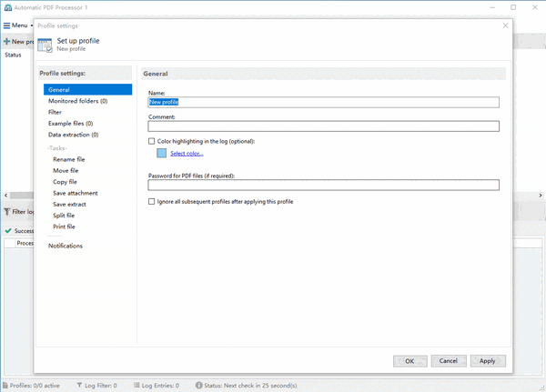
Task: Select the Print file task
Action: coord(64,226)
